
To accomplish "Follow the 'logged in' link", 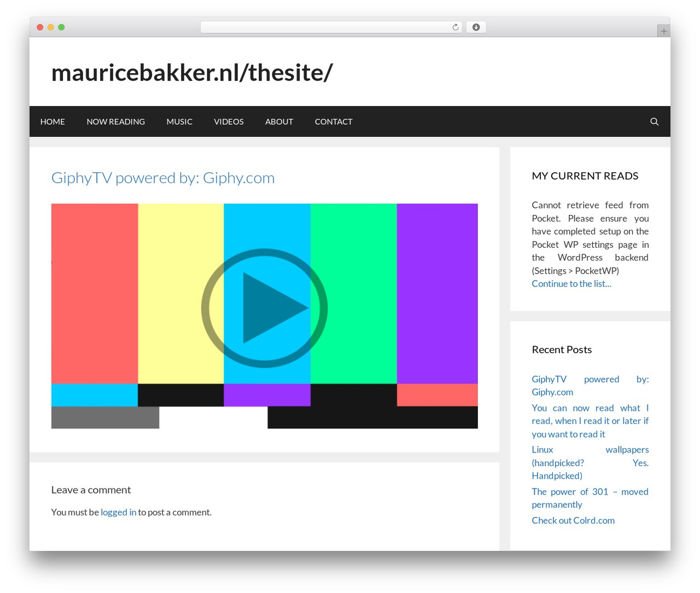I will (119, 512).
